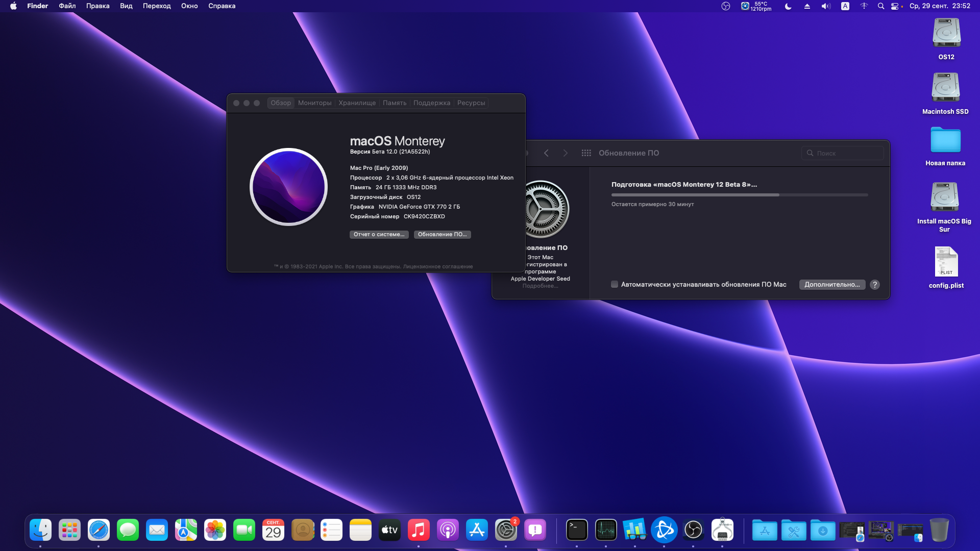Click Обновление ПО button in About window
The width and height of the screenshot is (980, 551).
pos(442,235)
